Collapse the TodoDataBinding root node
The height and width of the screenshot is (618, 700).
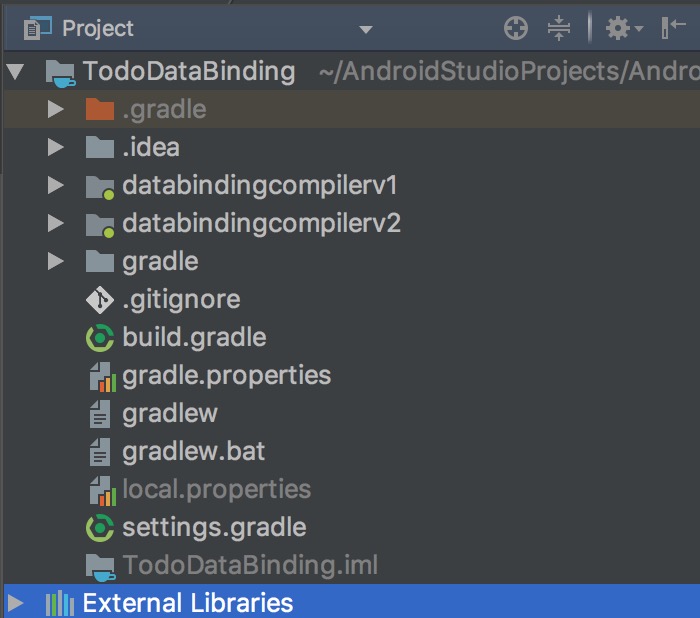coord(15,71)
